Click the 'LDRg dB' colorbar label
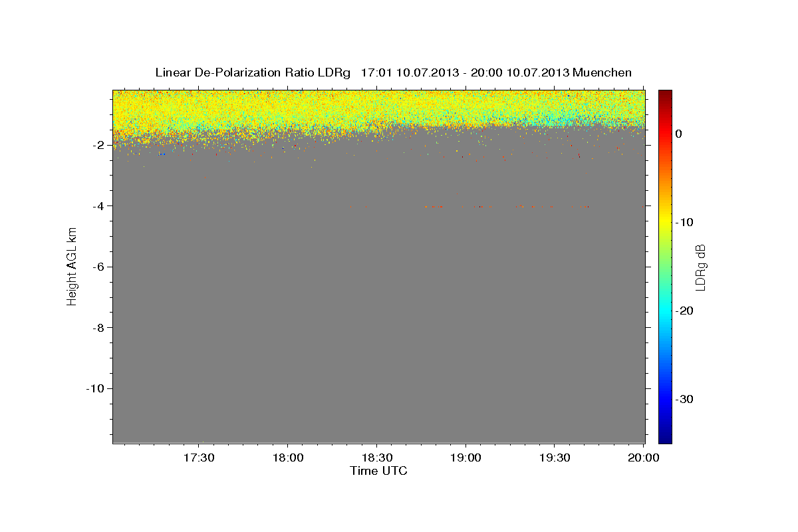The image size is (798, 532). click(700, 267)
